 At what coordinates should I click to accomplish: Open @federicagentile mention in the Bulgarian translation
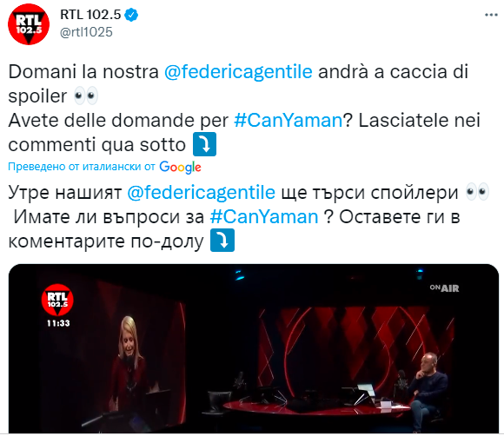[202, 193]
